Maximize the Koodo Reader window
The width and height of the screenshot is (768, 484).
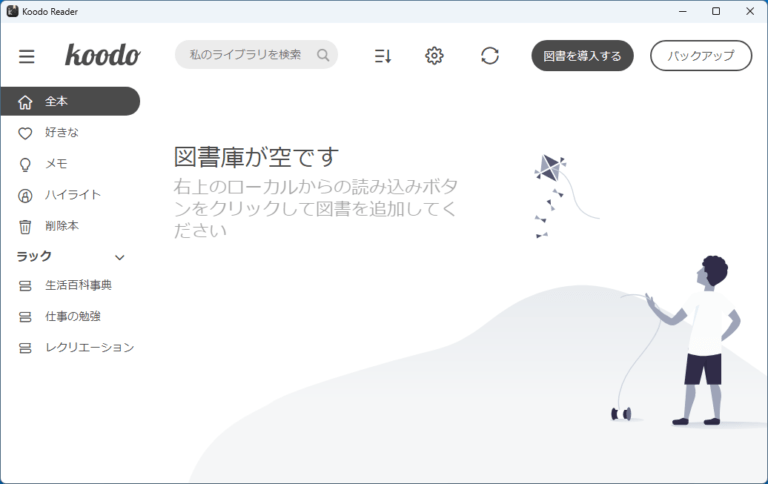click(x=716, y=11)
